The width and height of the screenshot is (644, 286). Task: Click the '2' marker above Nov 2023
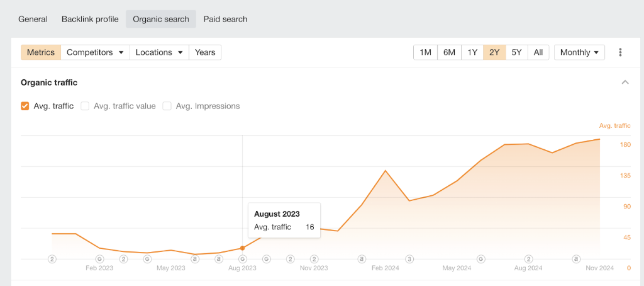coord(314,259)
